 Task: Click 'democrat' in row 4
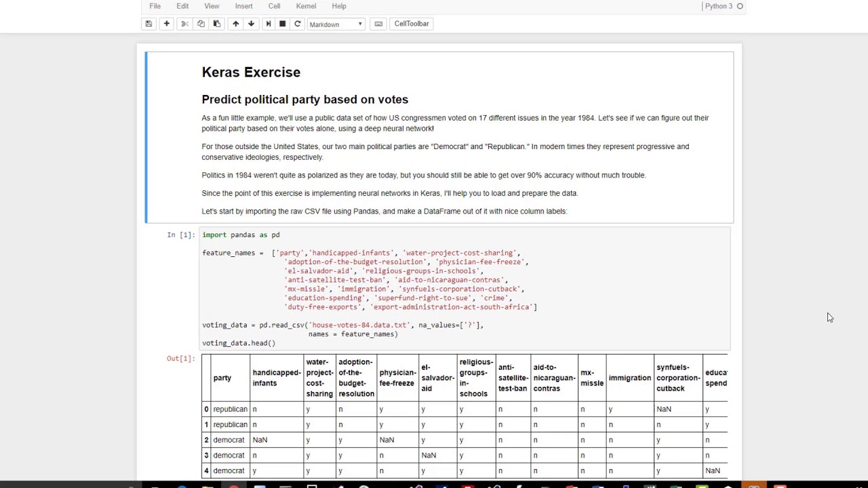[x=229, y=471]
